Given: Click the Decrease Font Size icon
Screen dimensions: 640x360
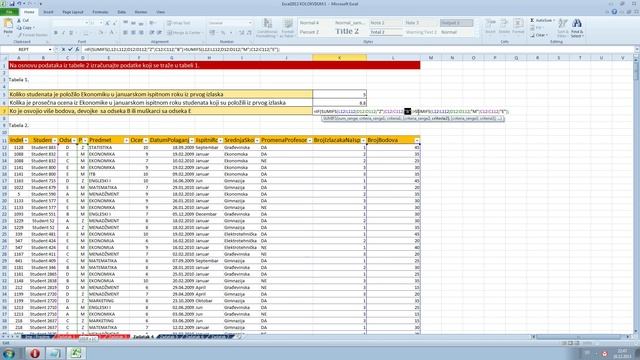Looking at the screenshot, I should click(114, 23).
